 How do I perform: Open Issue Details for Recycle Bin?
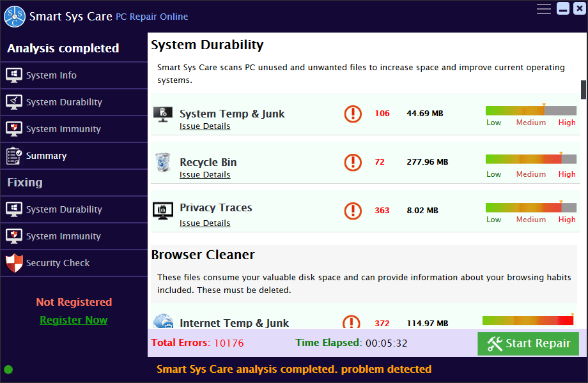(x=205, y=174)
